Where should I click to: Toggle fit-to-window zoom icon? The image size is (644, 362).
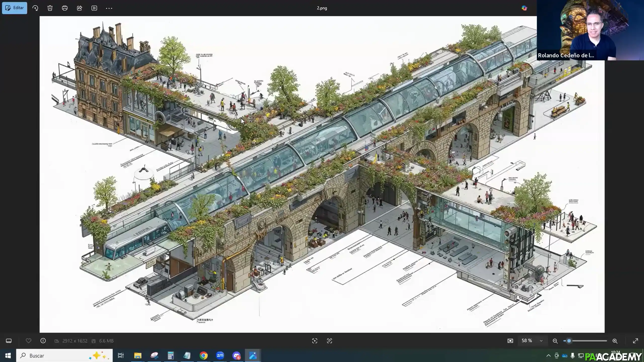510,341
